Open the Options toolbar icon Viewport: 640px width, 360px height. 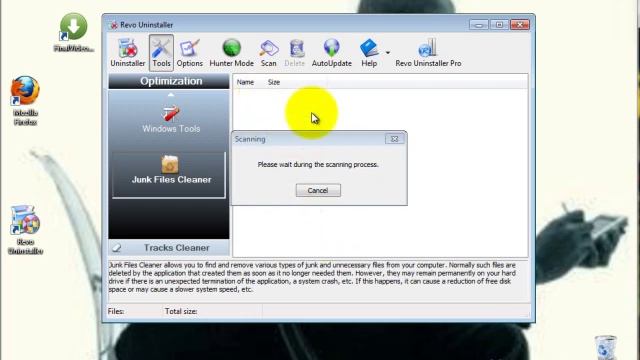tap(189, 53)
